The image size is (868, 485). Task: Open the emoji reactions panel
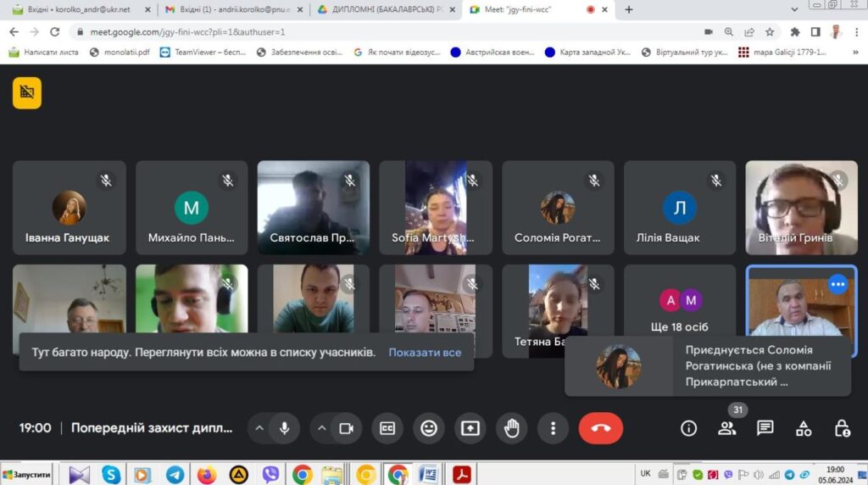(429, 428)
